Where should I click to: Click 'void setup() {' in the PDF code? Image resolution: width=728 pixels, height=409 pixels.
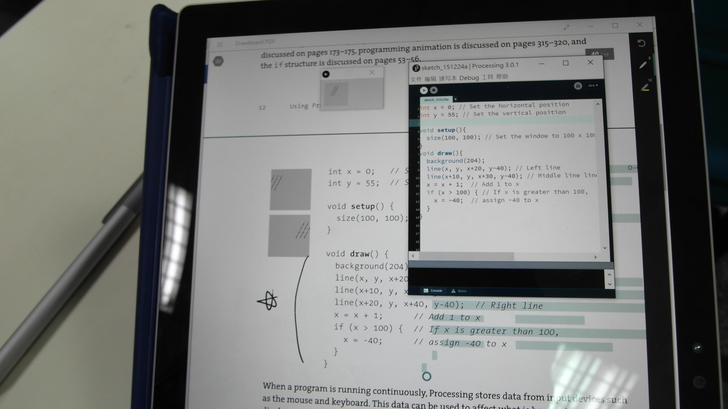[x=360, y=206]
